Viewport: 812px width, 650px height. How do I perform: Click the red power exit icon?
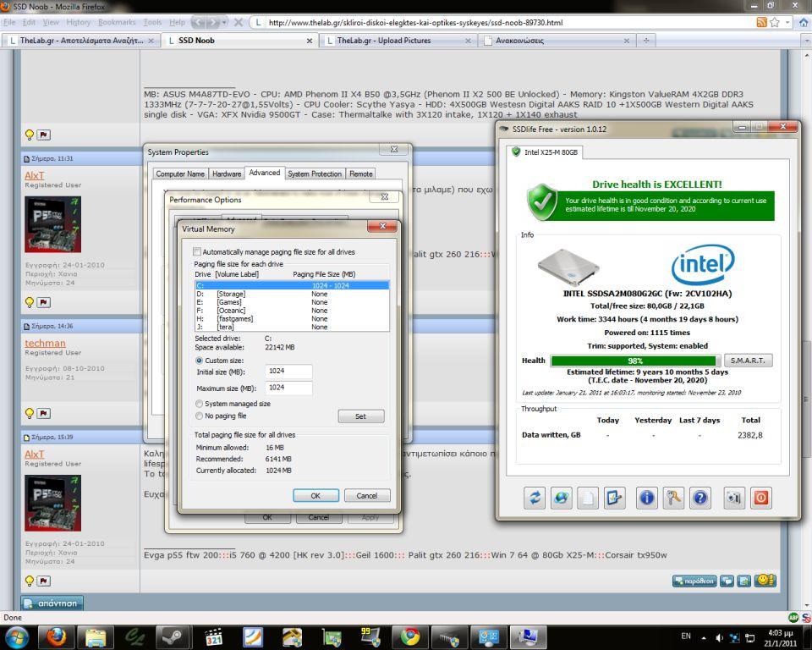(x=761, y=498)
